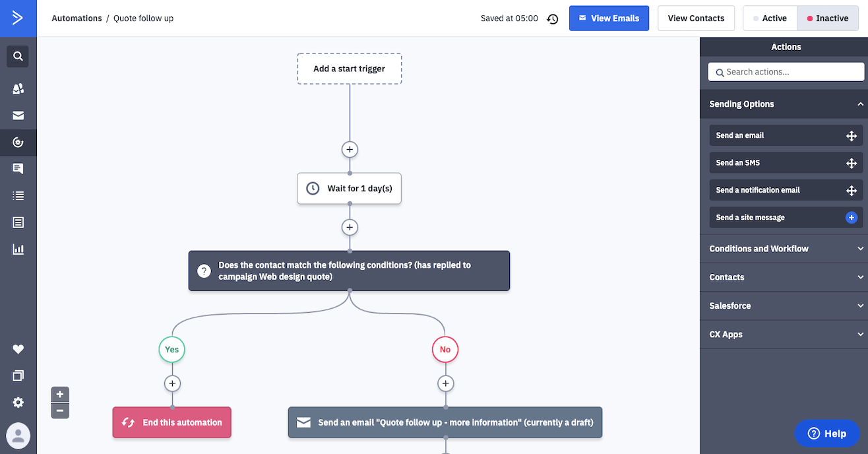Expand the Conditions and Workflow section
Viewport: 868px width, 454px height.
point(859,248)
